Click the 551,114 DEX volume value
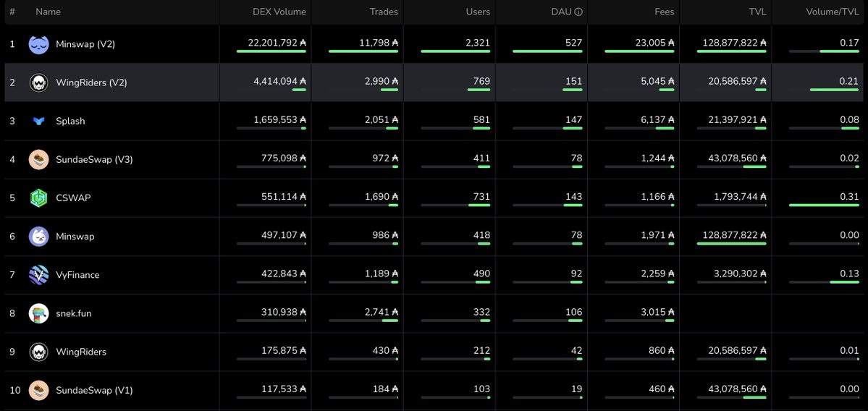 284,196
